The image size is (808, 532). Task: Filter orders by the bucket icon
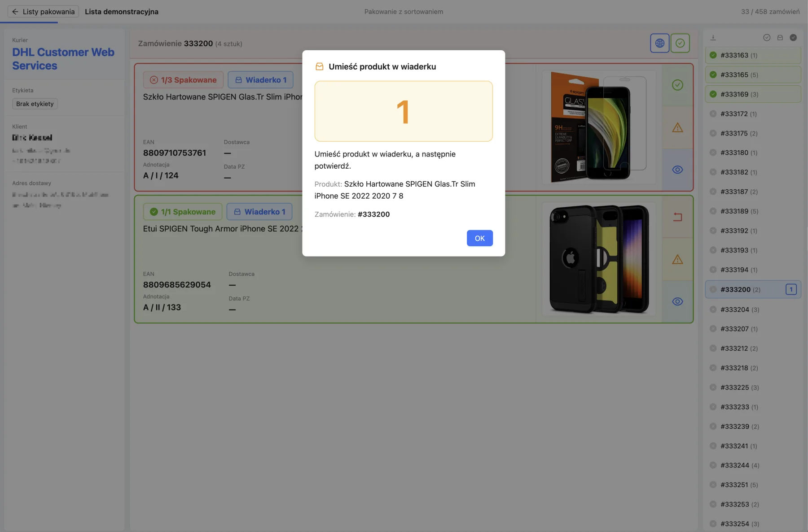(x=780, y=38)
